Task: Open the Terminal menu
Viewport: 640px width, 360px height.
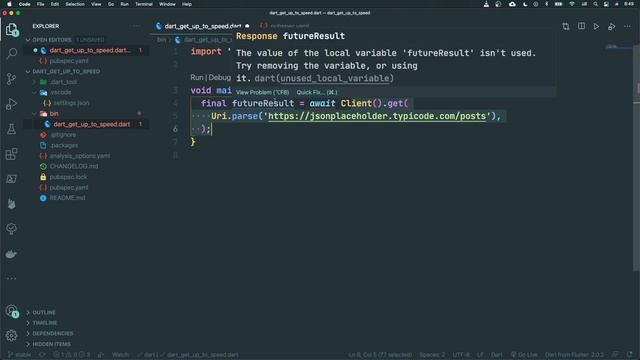Action: tap(144, 4)
